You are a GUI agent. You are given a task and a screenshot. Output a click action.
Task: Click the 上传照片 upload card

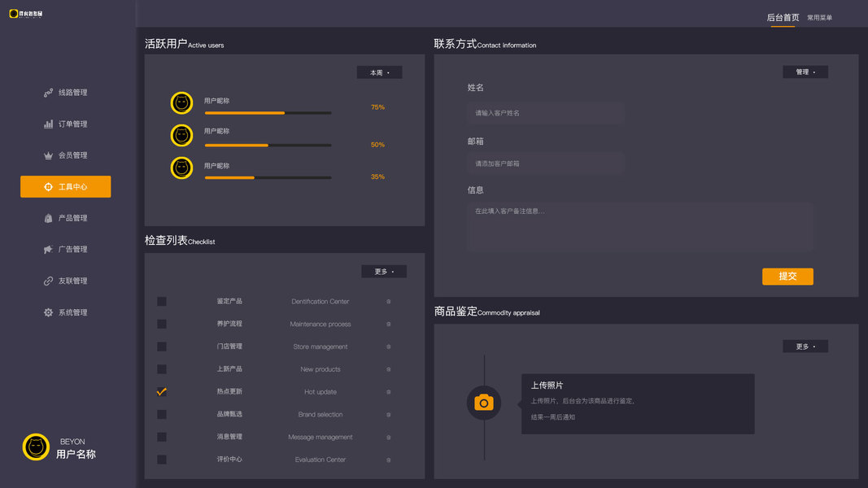(638, 404)
